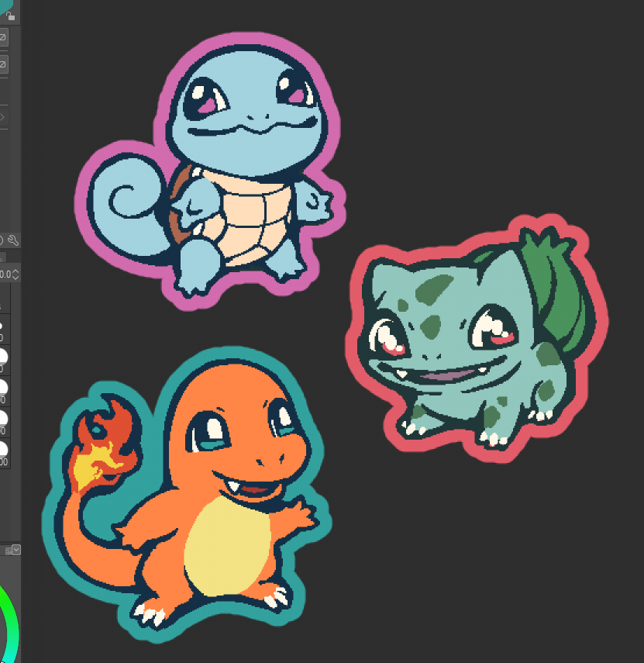Click the right-pointing chevron in left panel
The height and width of the screenshot is (663, 644).
pyautogui.click(x=2, y=117)
